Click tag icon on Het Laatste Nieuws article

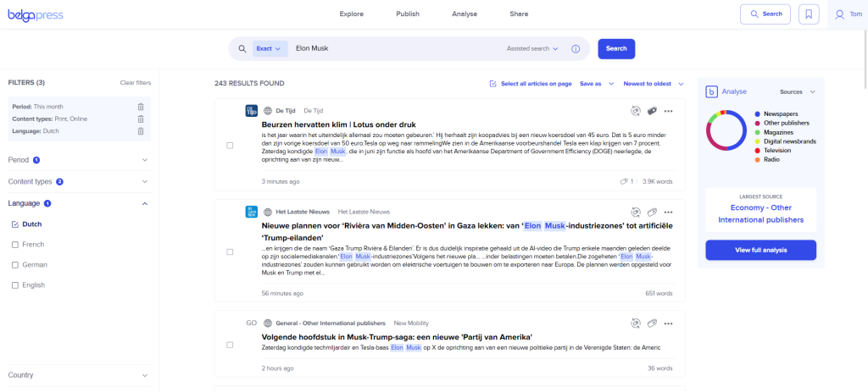click(652, 212)
